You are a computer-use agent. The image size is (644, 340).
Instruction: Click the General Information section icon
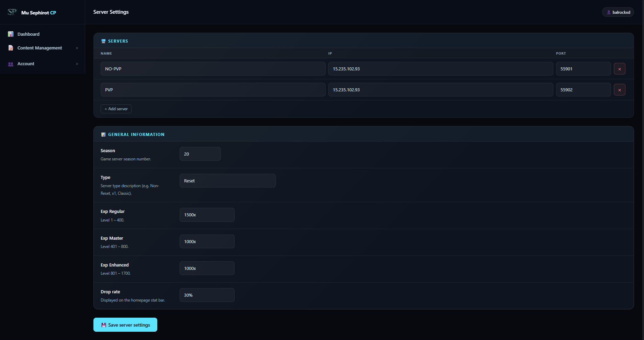(103, 135)
